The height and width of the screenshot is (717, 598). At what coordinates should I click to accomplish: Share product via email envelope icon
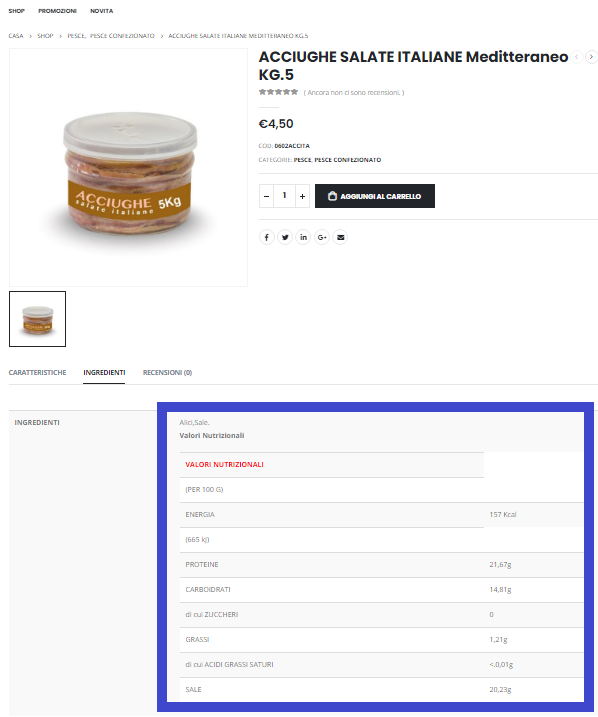pos(341,237)
